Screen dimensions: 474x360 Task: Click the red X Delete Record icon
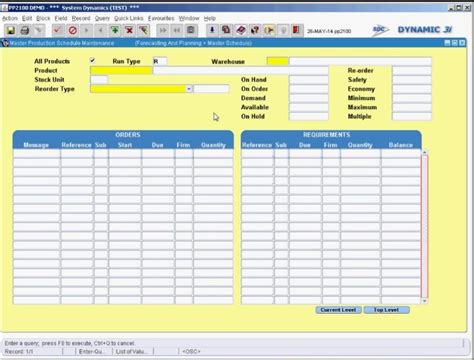pyautogui.click(x=129, y=31)
